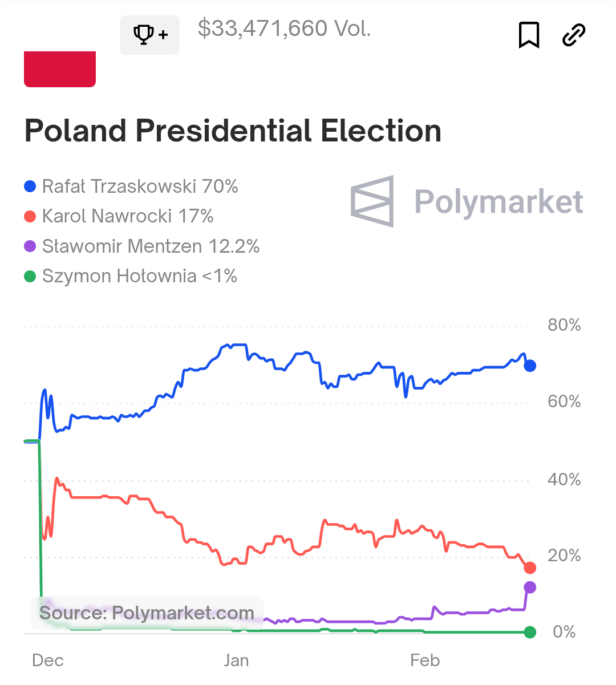Select Sławomir Mentzen 12.2% legend label
Screen dimensions: 616x685
pyautogui.click(x=151, y=246)
